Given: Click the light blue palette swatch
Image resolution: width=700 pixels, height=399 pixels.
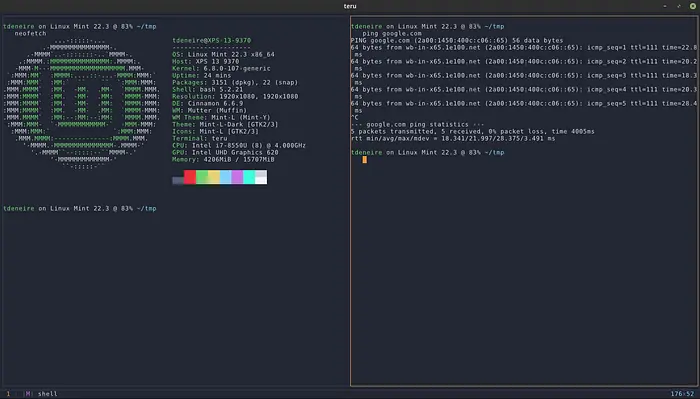Looking at the screenshot, I should [225, 177].
